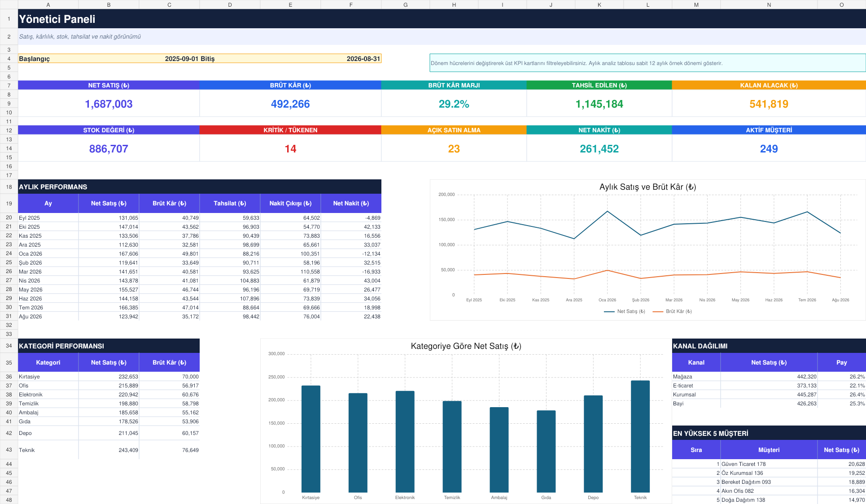The image size is (866, 504).
Task: Click the Teknik bar in category chart
Action: tap(640, 436)
